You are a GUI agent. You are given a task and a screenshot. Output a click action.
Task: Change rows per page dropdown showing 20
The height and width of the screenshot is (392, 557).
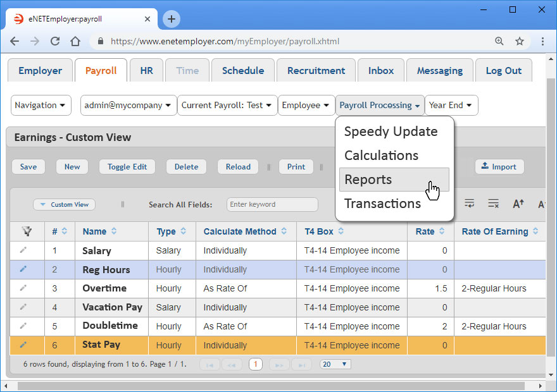[335, 364]
